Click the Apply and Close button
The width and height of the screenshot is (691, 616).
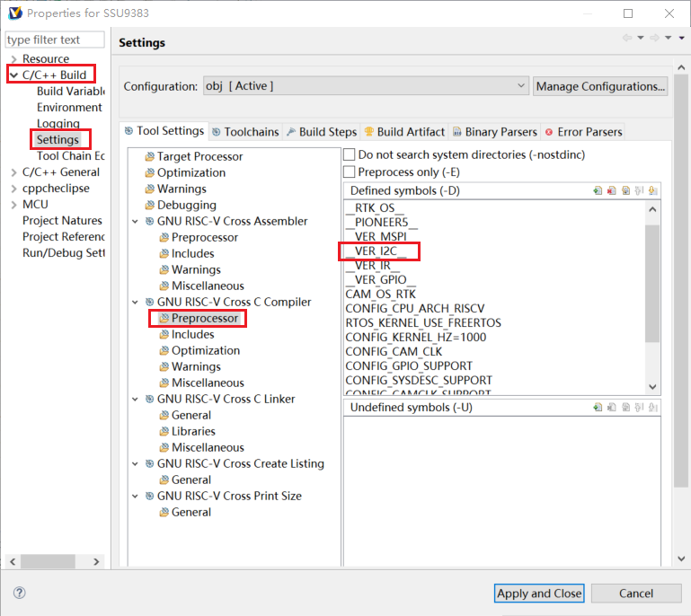point(539,594)
